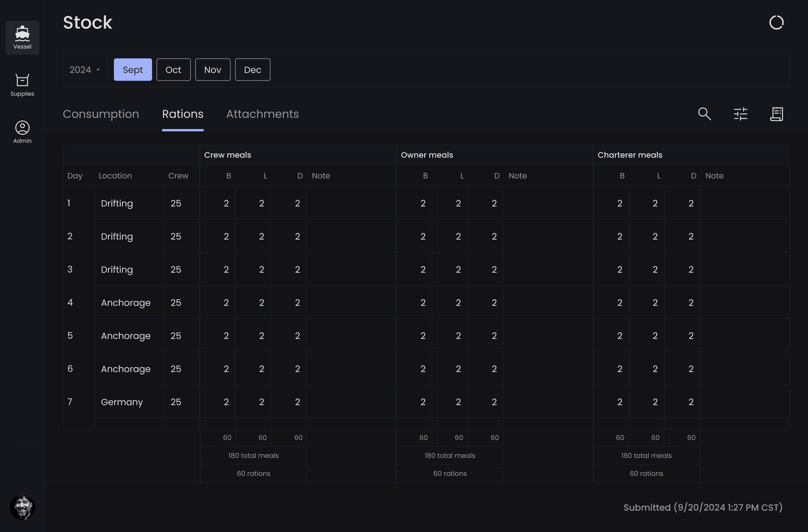Click Charterer meals 60 rations total
Image resolution: width=808 pixels, height=532 pixels.
646,474
